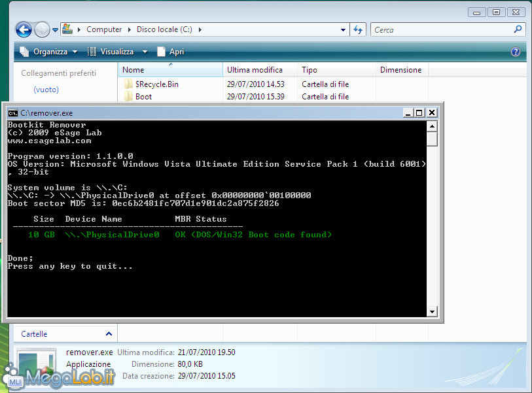
Task: Select Disco locale (C:) breadcrumb
Action: point(164,29)
